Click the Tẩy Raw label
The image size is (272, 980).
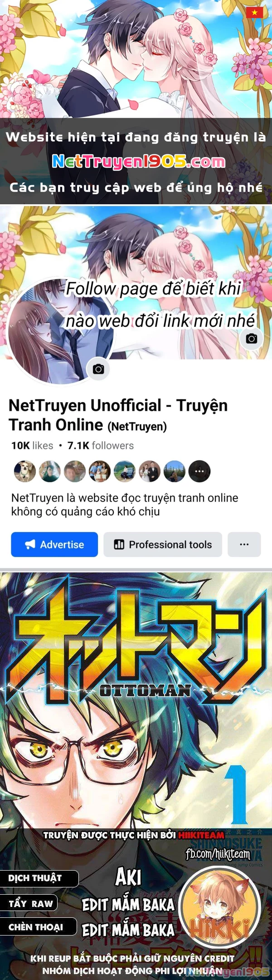tap(31, 903)
